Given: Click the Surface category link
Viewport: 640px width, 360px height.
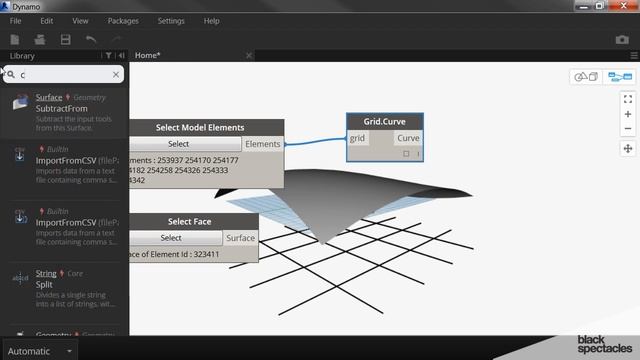Looking at the screenshot, I should tap(49, 98).
